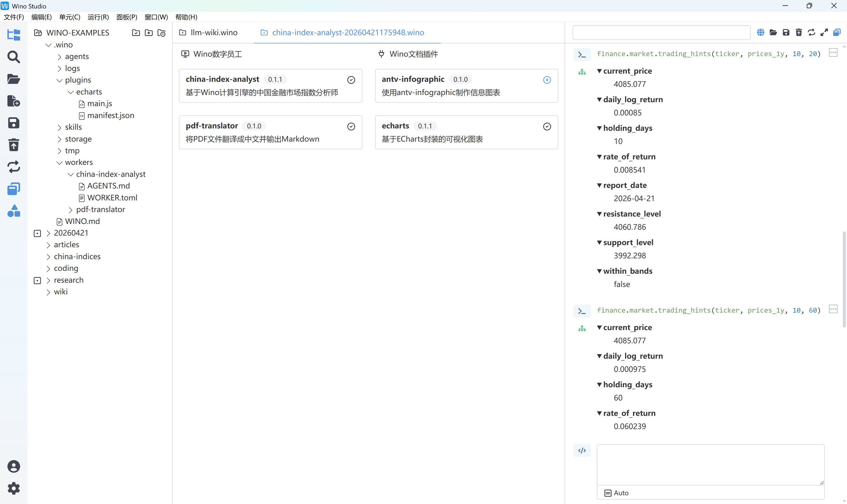847x504 pixels.
Task: Click the shapes icon in the left sidebar
Action: [x=13, y=211]
